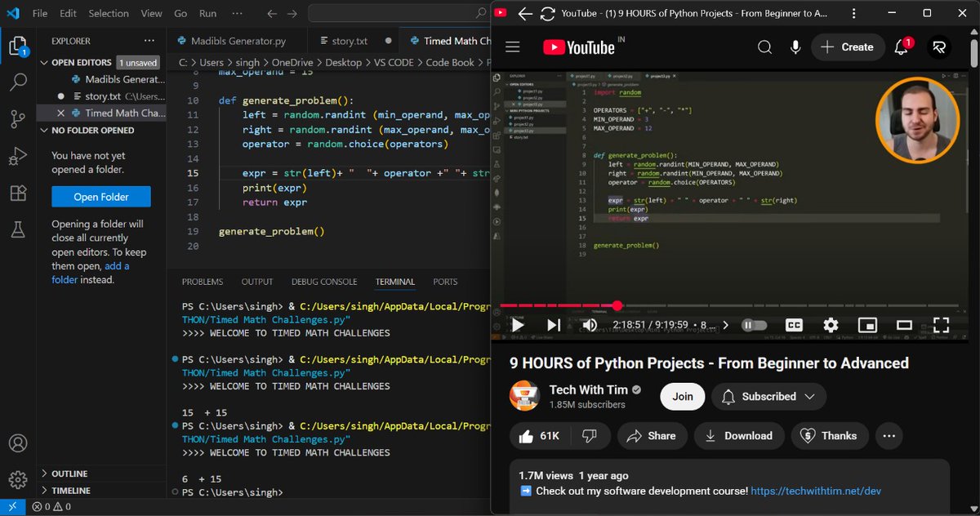Screen dimensions: 980x516
Task: Open the YouTube hamburger guide menu
Action: click(x=513, y=47)
